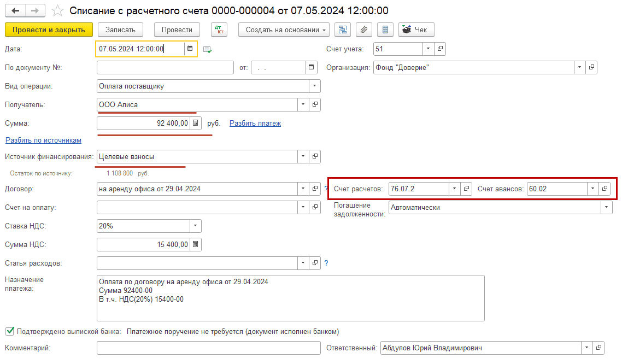The width and height of the screenshot is (628, 364).
Task: Expand the Статья расходов dropdown
Action: [x=303, y=263]
